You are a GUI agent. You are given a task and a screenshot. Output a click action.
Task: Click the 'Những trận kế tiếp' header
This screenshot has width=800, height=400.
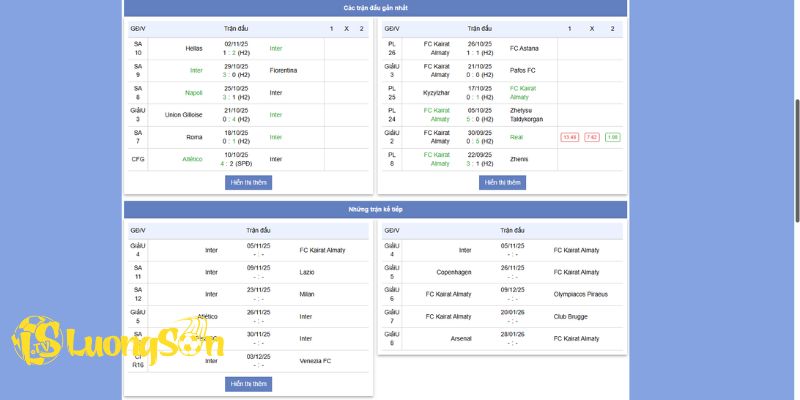(375, 209)
